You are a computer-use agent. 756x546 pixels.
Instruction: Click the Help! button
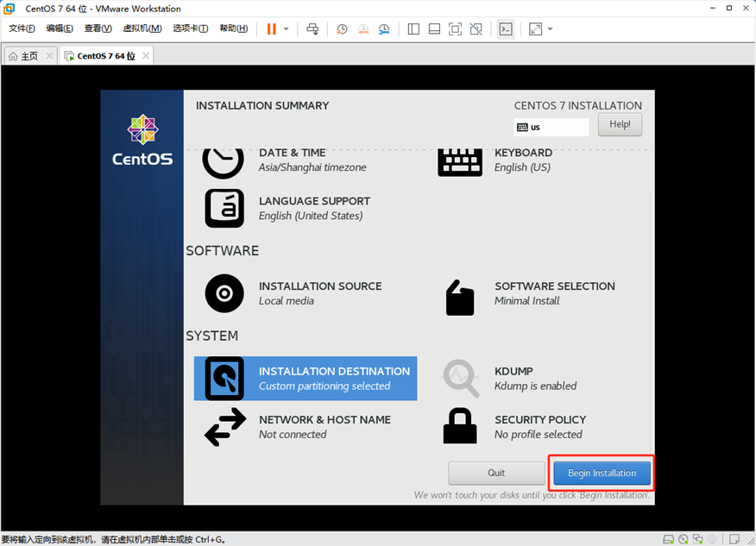click(620, 124)
